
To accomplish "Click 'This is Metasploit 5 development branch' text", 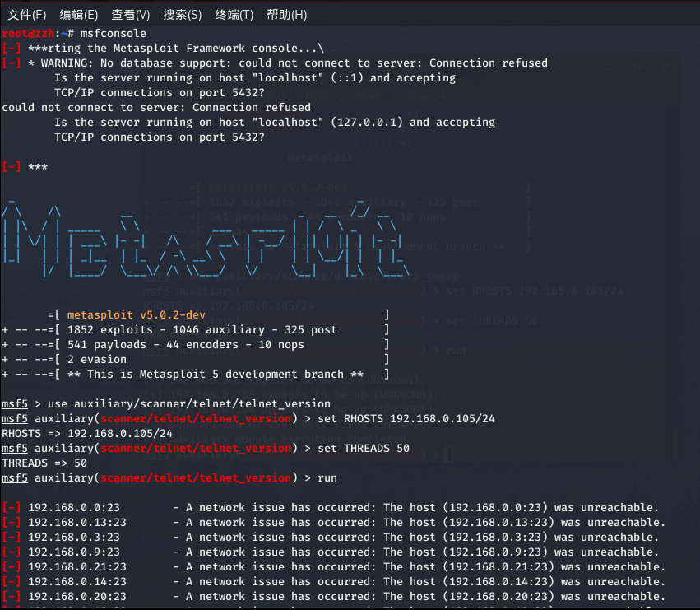I will (x=216, y=374).
